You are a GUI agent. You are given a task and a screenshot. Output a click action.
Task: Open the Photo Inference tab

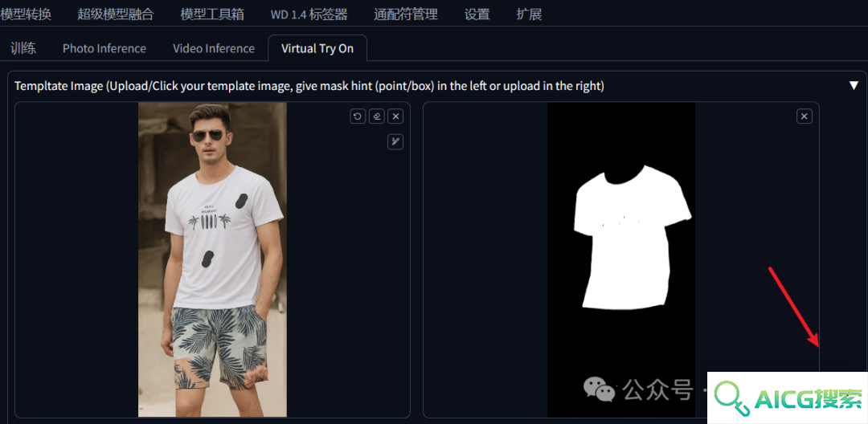(x=104, y=48)
